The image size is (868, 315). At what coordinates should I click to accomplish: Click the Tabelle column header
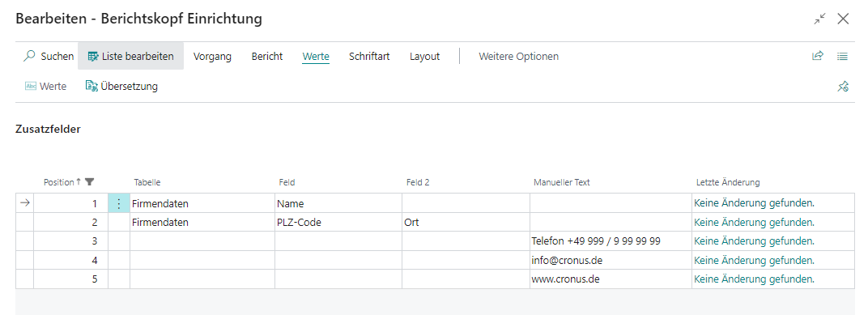tap(147, 182)
